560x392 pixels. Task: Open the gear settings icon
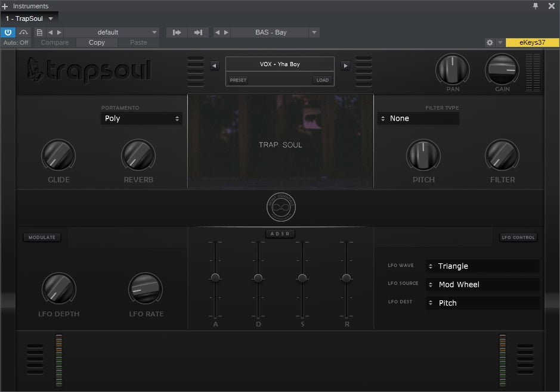click(x=490, y=42)
